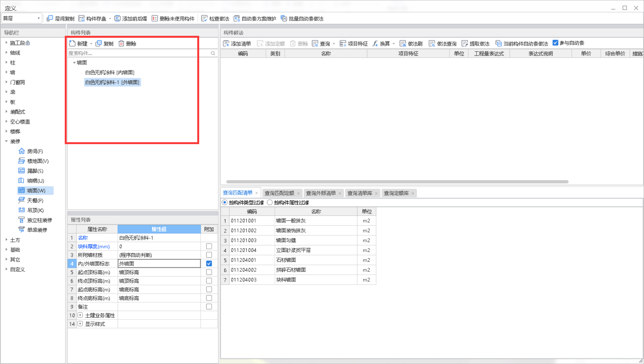Image resolution: width=644 pixels, height=364 pixels.
Task: Toggle the 附加 checkbox for 所附墙材质
Action: pos(209,255)
